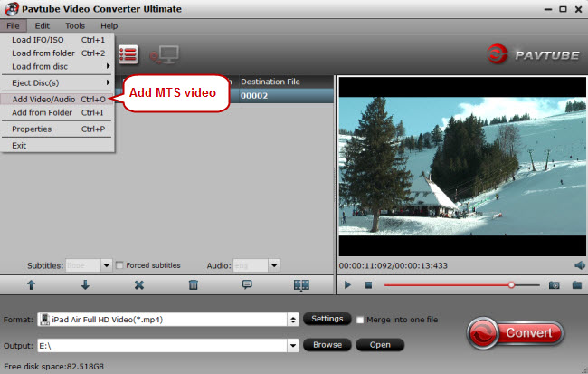Open the Edit menu

42,26
